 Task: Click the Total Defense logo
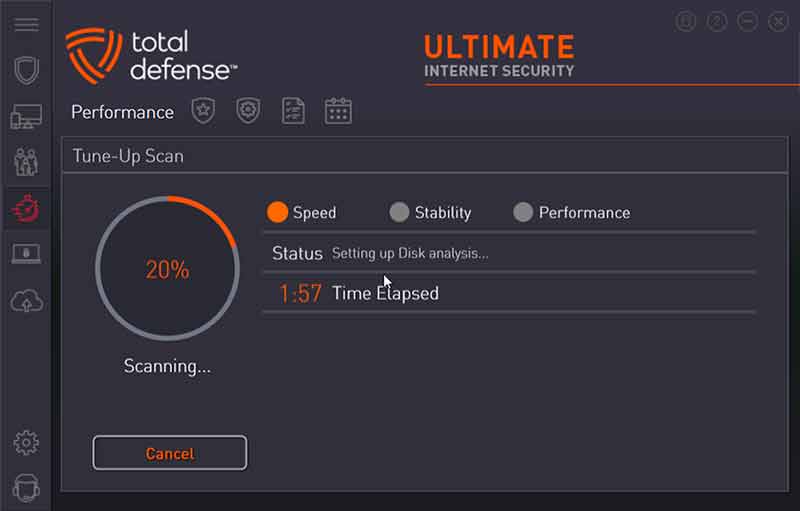(151, 55)
